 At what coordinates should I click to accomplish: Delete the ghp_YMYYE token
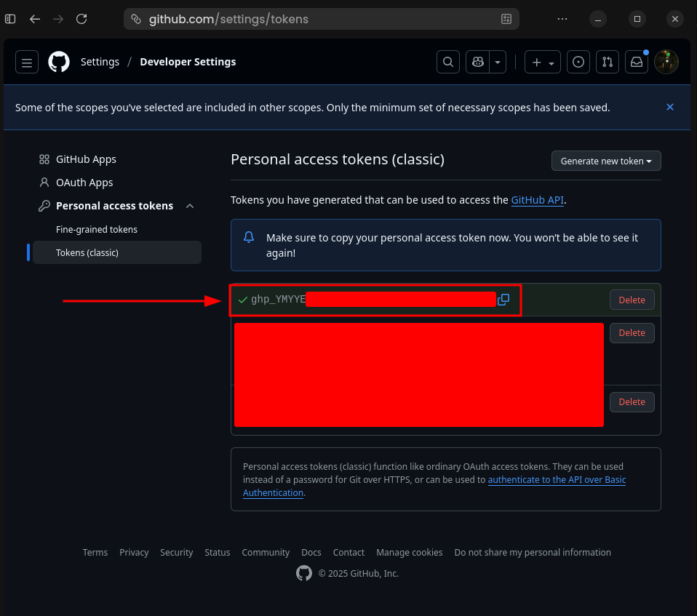point(632,300)
